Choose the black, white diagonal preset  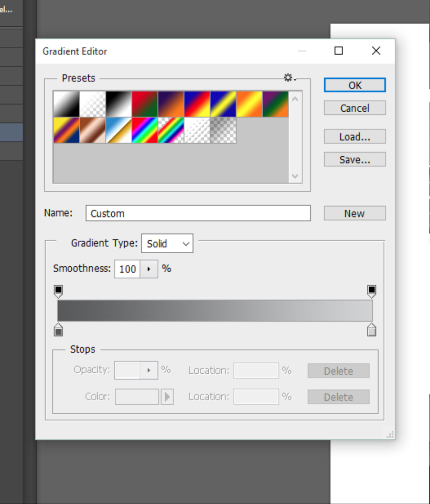[x=119, y=104]
